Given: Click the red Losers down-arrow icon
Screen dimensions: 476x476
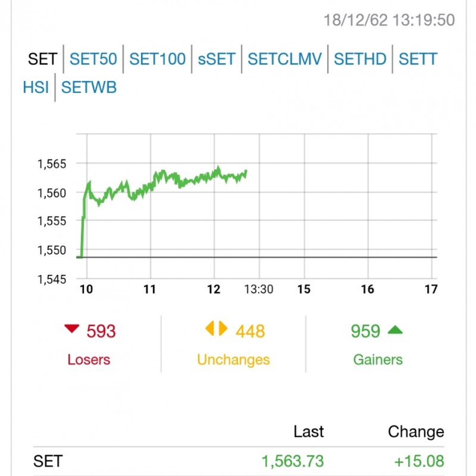Looking at the screenshot, I should click(72, 329).
